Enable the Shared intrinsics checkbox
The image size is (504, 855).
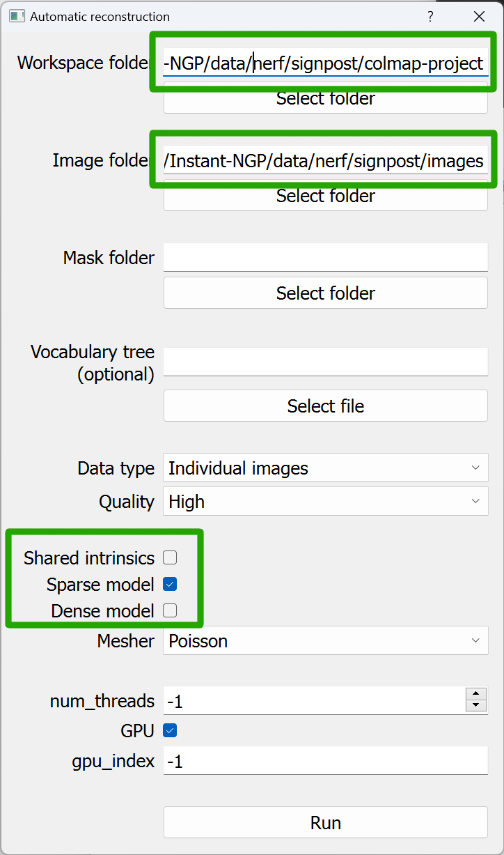pos(169,557)
